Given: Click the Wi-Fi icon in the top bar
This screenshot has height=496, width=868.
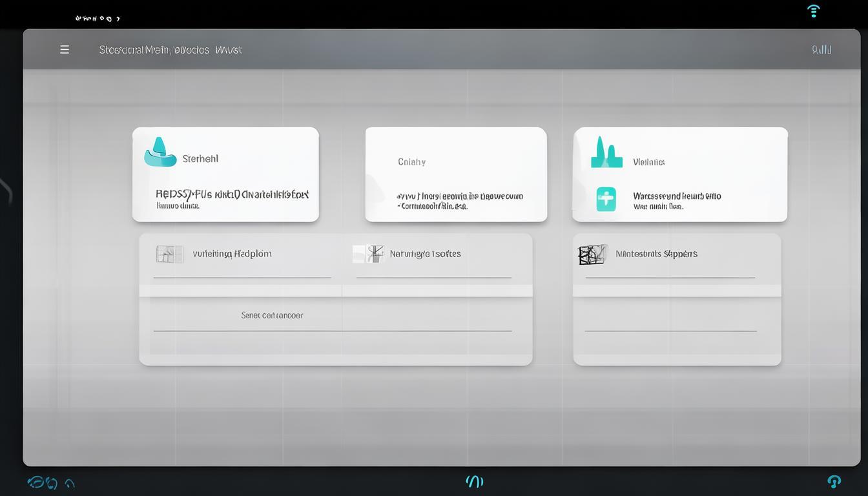Looking at the screenshot, I should tap(814, 11).
